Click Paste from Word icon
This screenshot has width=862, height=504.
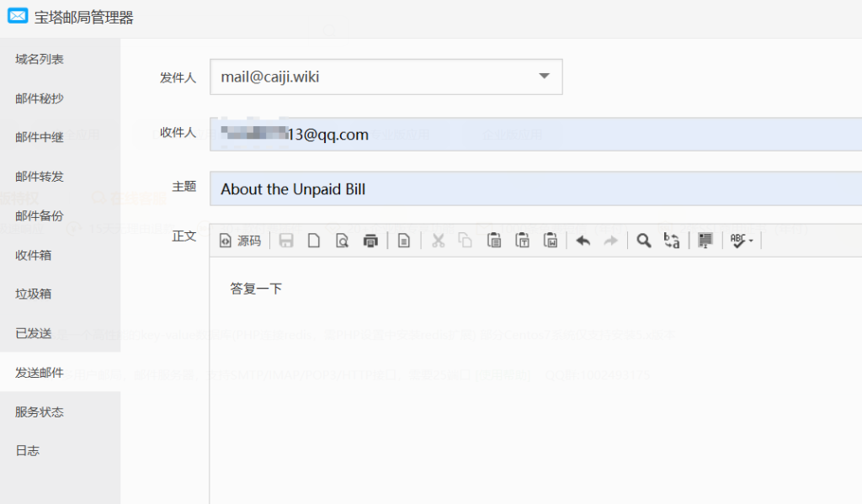click(x=550, y=241)
